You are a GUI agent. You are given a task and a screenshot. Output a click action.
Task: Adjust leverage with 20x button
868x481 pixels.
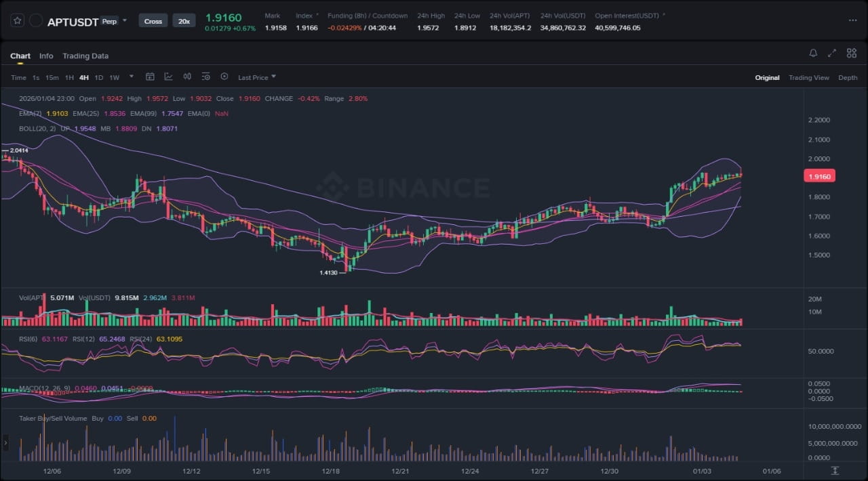click(184, 21)
